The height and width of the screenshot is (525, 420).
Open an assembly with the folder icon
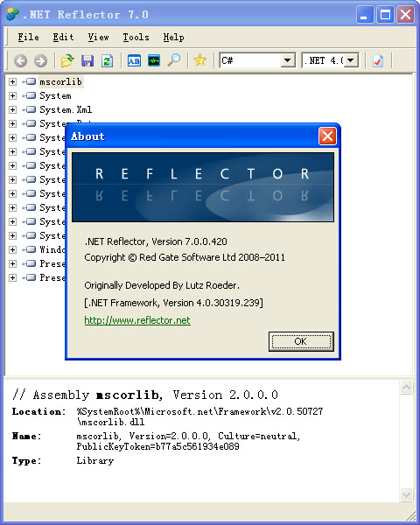pyautogui.click(x=67, y=60)
